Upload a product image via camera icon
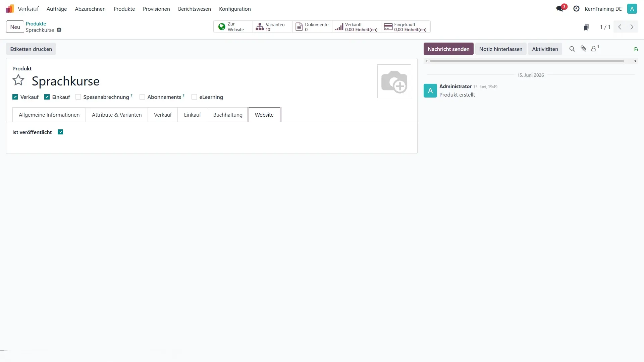This screenshot has height=362, width=644. (x=394, y=81)
